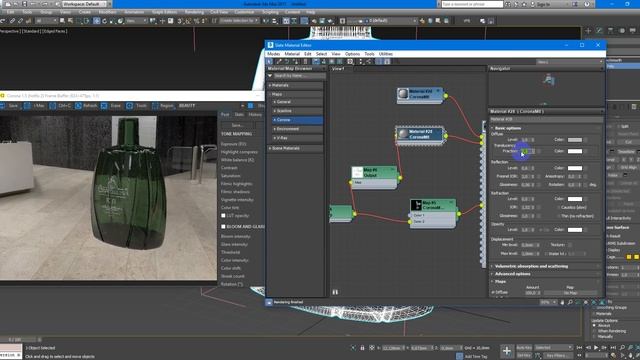Open the Modes menu in Slate Material Editor
Viewport: 640px width, 360px height.
click(x=273, y=54)
